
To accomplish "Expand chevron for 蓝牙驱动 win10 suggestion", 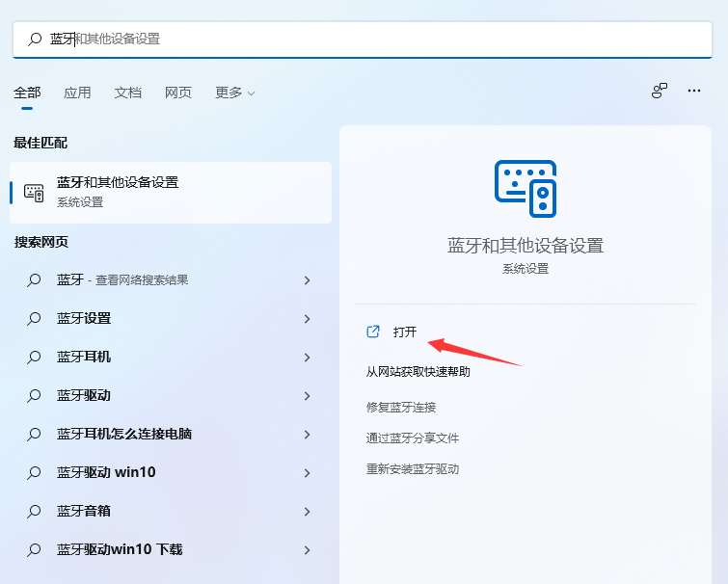I will pos(307,472).
